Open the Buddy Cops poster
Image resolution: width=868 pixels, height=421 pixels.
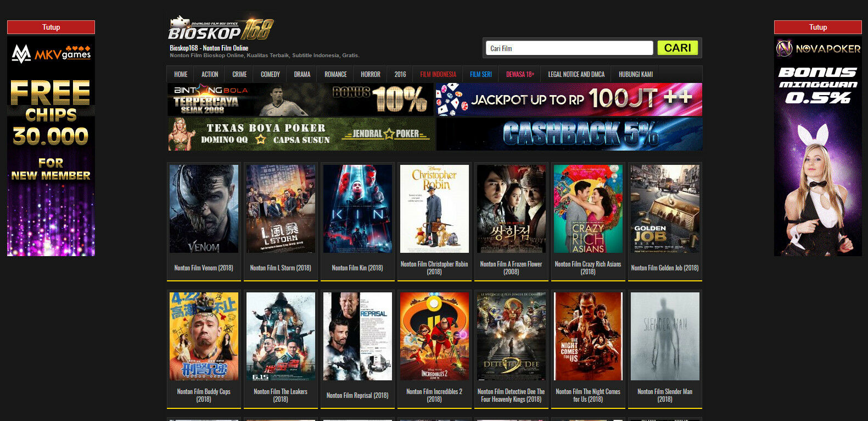[x=204, y=336]
